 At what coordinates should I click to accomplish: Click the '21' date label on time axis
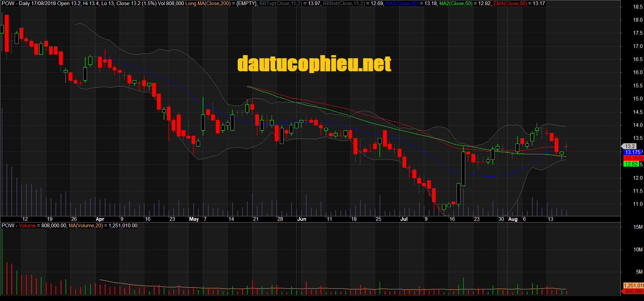(256, 219)
